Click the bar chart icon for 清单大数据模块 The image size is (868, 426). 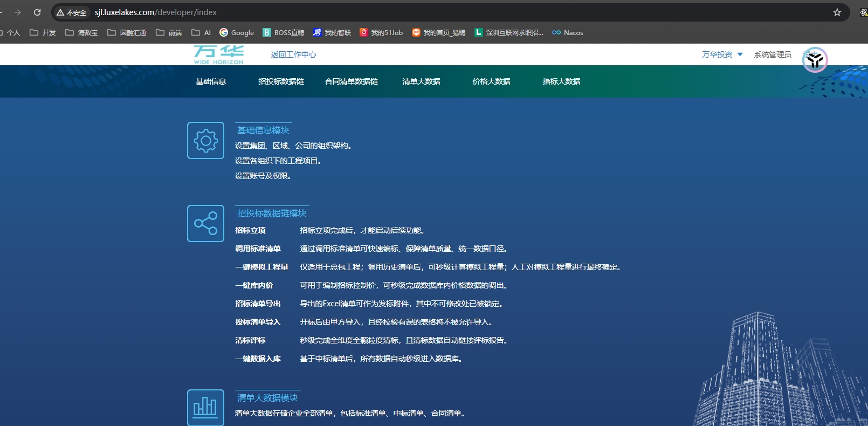point(205,407)
